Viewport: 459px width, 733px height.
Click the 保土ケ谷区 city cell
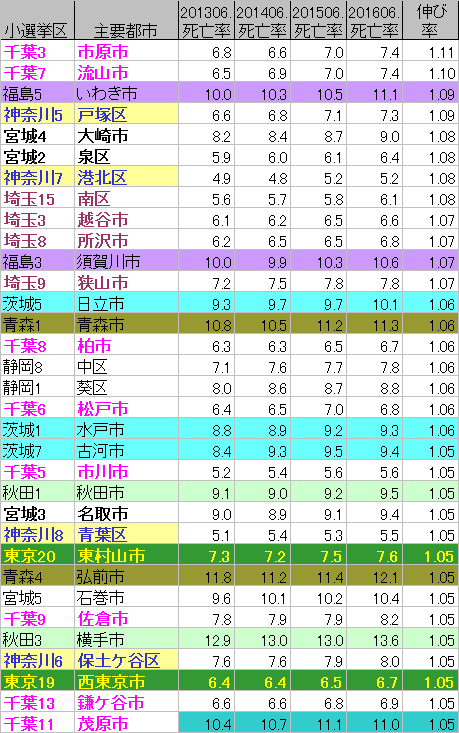click(x=126, y=660)
